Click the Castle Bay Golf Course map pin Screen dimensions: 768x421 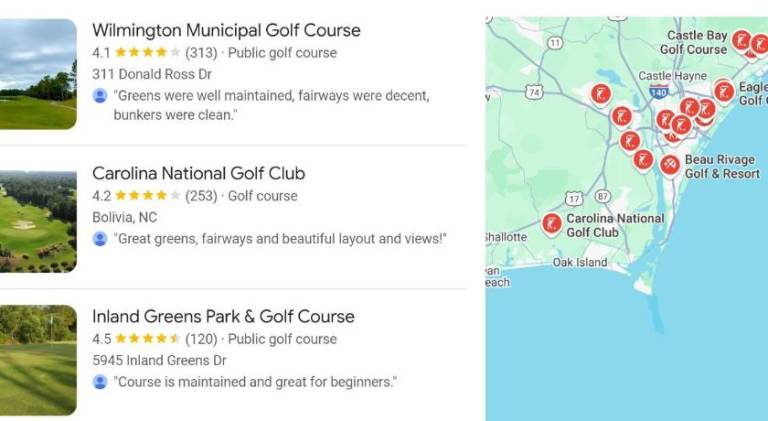(741, 40)
